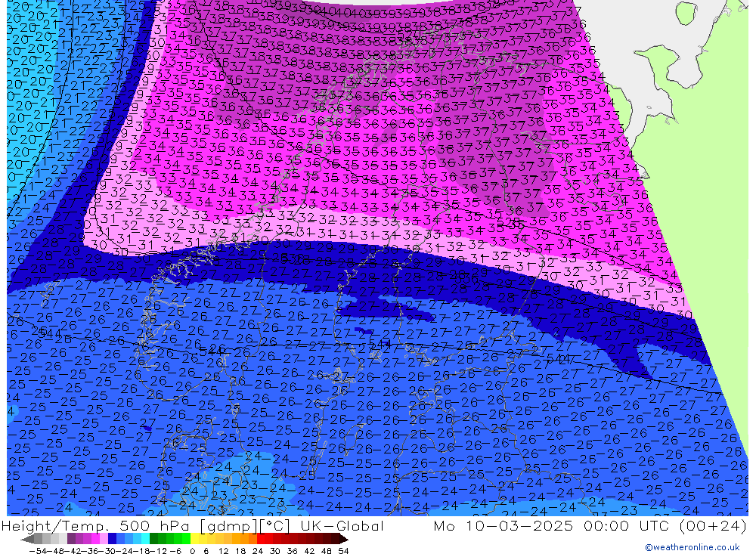Select the 00:00 UTC (00+24) forecast time
This screenshot has width=756, height=554.
[665, 525]
